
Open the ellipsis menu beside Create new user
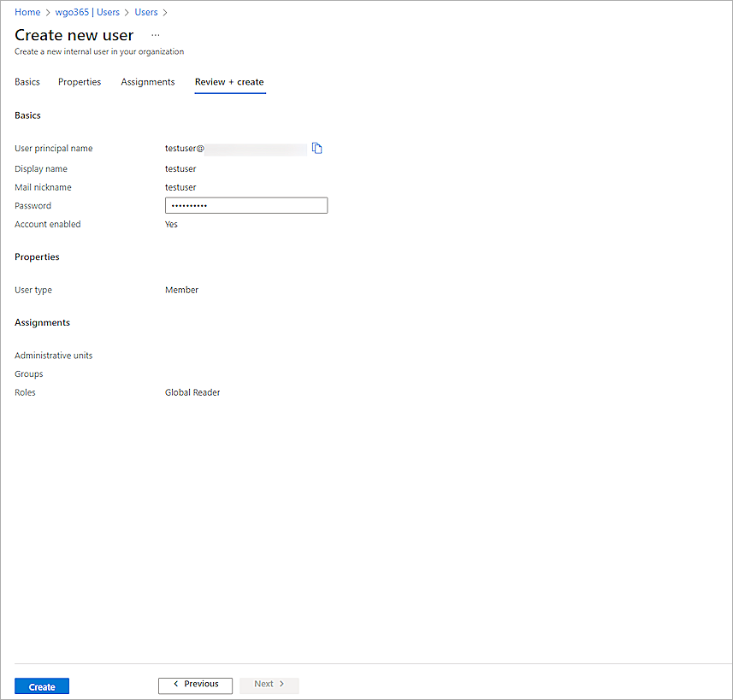(155, 35)
